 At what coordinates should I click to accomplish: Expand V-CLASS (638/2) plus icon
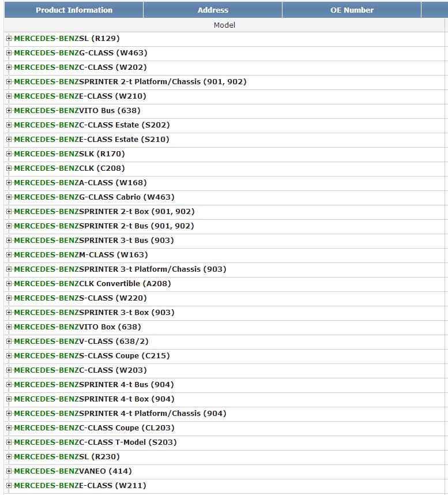click(x=9, y=342)
